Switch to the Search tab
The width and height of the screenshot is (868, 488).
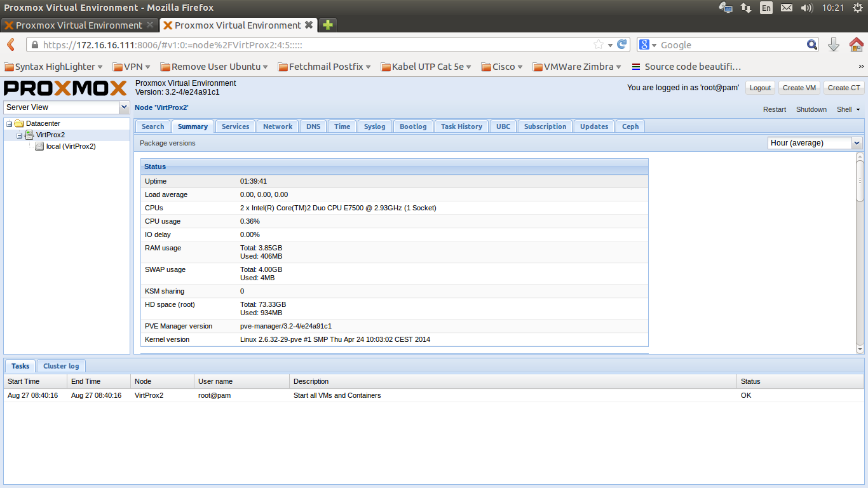point(153,126)
